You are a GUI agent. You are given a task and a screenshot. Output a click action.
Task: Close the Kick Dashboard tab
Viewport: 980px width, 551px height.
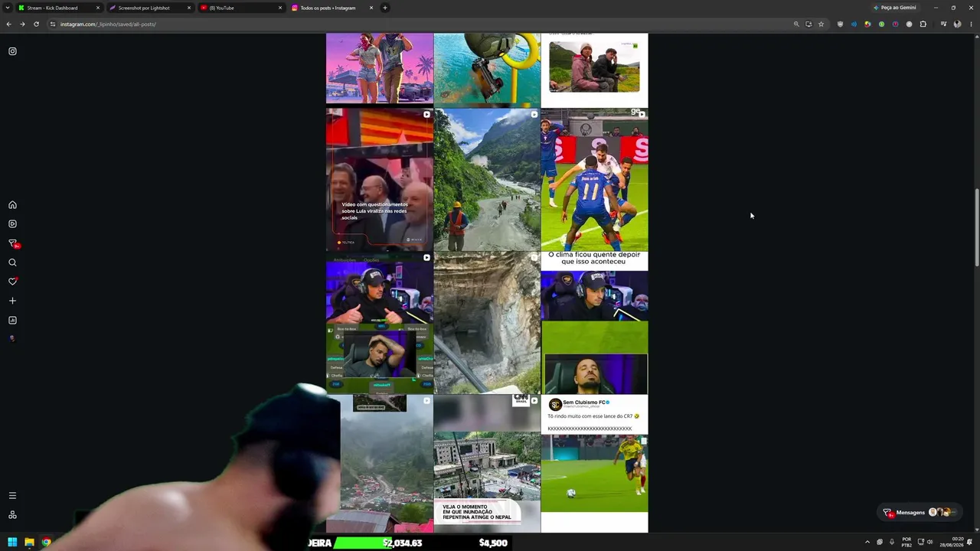pos(98,8)
